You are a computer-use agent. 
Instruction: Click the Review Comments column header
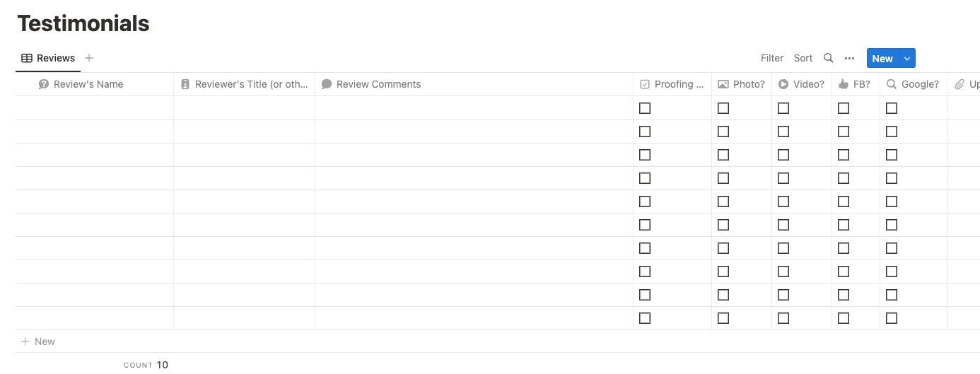pos(474,84)
